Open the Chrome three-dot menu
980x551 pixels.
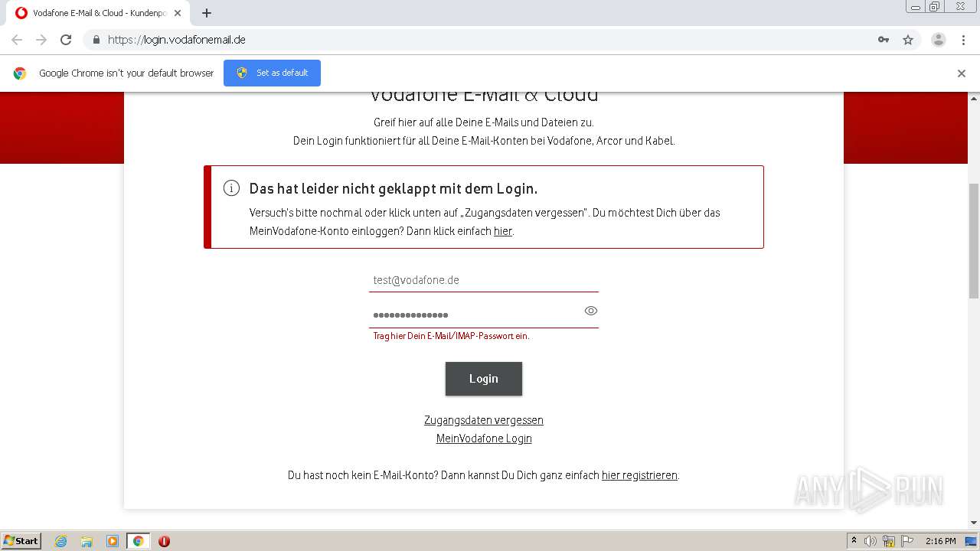click(963, 40)
